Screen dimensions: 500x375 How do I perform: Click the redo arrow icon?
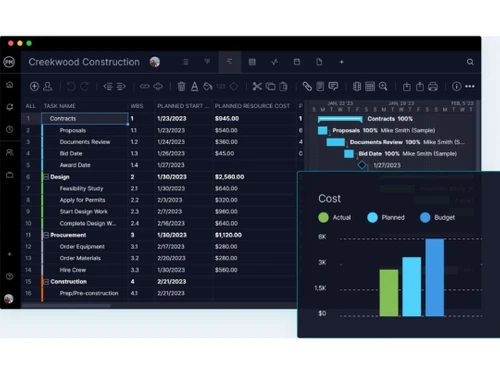[x=84, y=86]
